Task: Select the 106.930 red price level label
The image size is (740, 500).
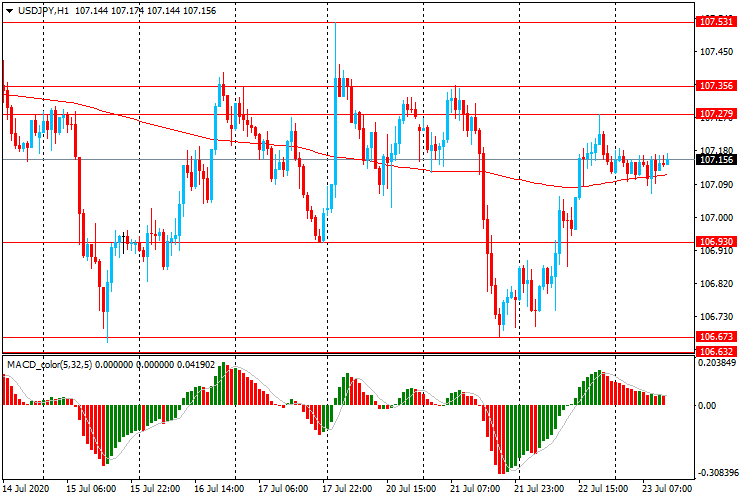Action: pyautogui.click(x=716, y=242)
